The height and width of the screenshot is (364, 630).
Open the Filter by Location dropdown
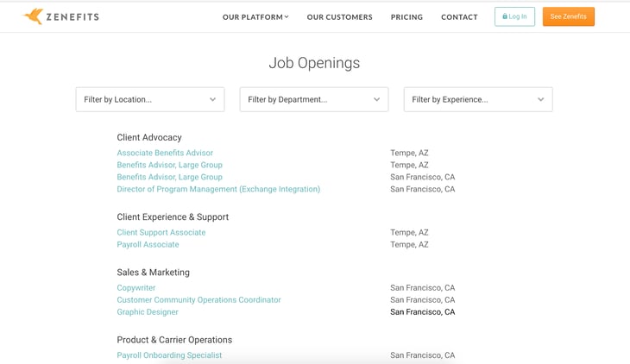click(x=150, y=100)
